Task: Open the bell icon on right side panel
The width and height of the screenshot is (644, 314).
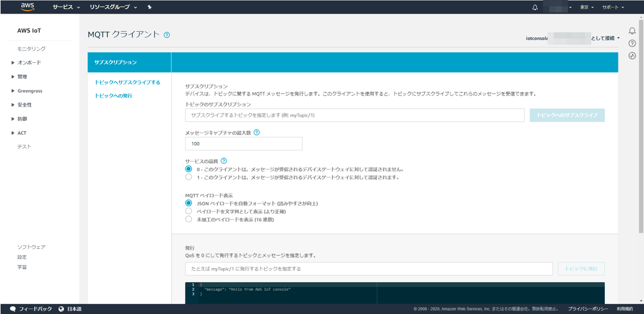Action: coord(632,31)
